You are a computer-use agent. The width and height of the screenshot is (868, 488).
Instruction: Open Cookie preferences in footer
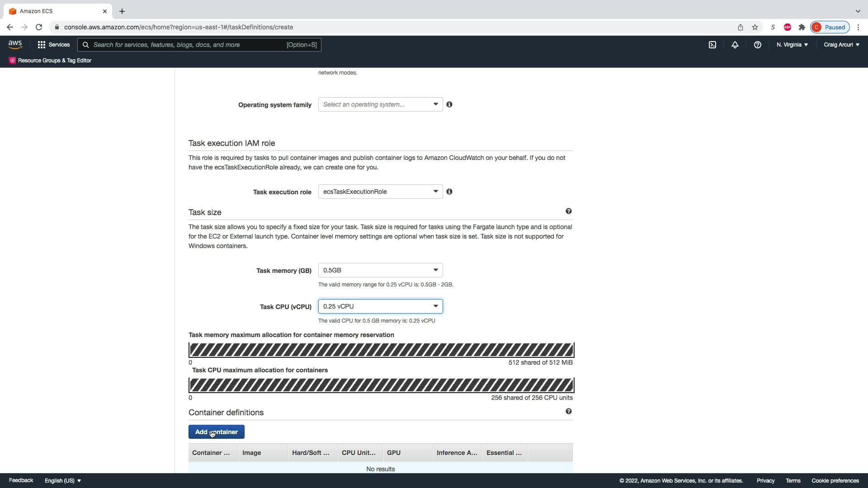pyautogui.click(x=835, y=481)
